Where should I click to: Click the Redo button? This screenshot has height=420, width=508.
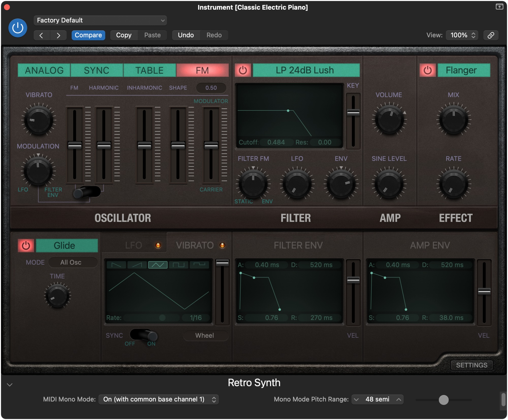[x=214, y=35]
